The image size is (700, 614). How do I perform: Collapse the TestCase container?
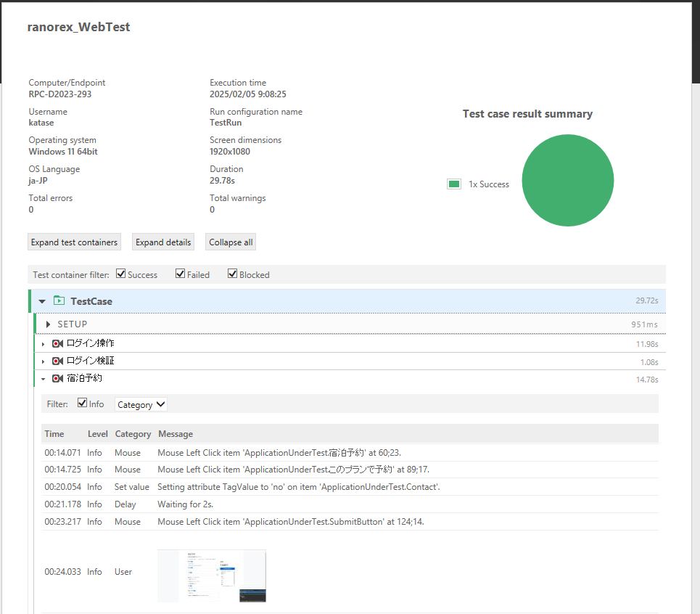[41, 300]
